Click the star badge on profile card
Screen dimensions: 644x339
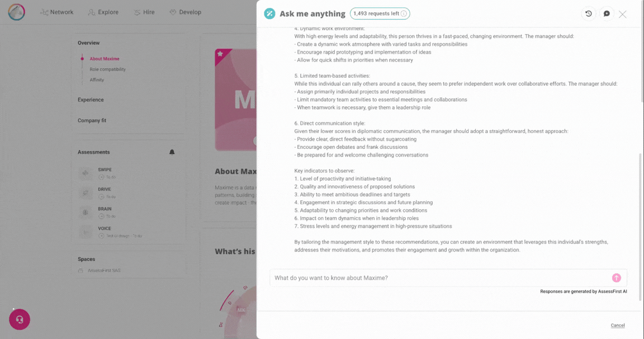click(x=220, y=54)
